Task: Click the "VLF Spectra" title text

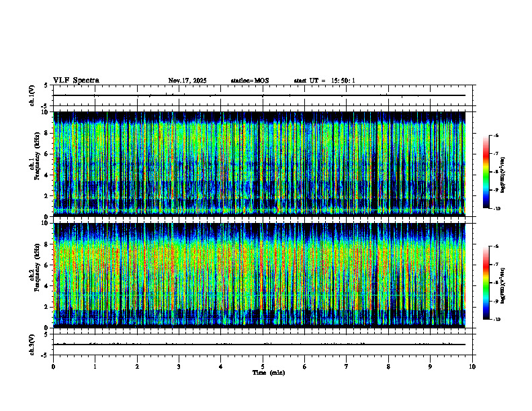Action: click(x=76, y=81)
